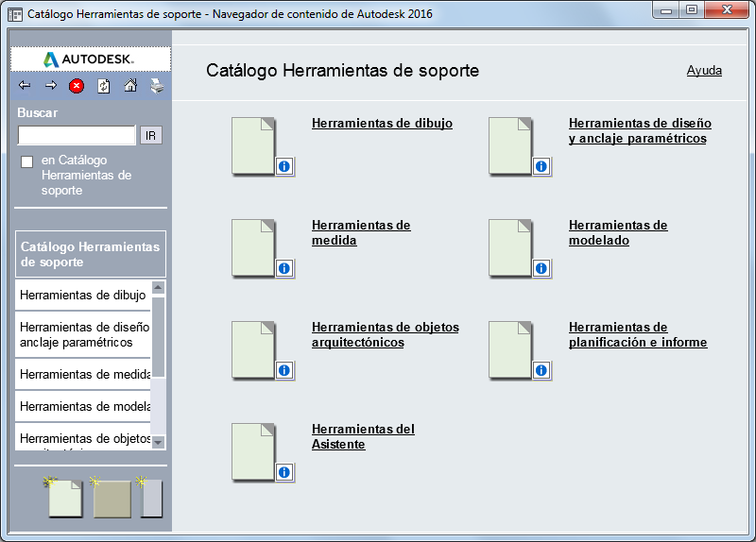The width and height of the screenshot is (756, 542).
Task: Select 'Herramientas de diseño anclaje paramétricos' in sidebar
Action: [83, 334]
